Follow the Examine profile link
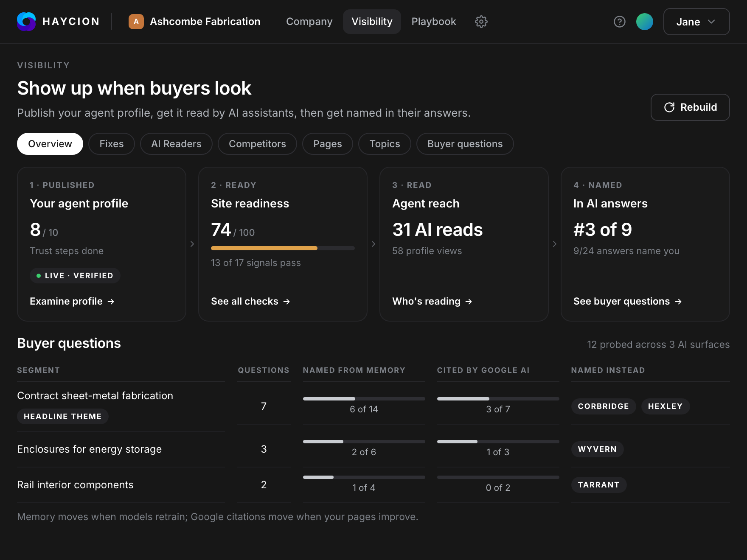The width and height of the screenshot is (747, 560). point(72,301)
